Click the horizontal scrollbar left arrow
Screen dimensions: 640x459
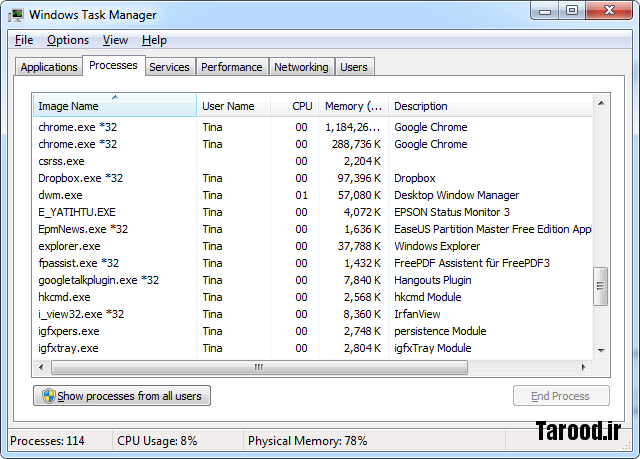41,367
